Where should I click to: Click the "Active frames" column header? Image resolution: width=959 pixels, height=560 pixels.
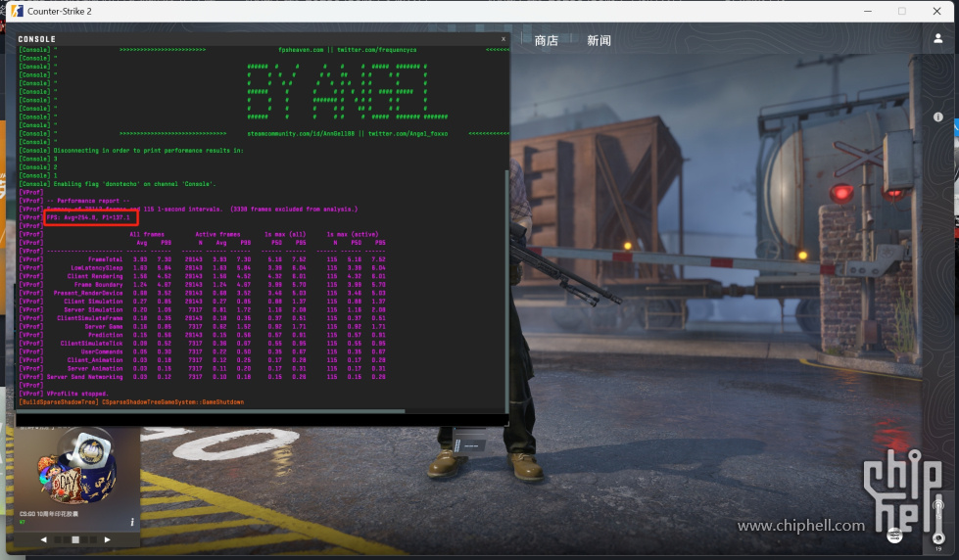(x=217, y=234)
